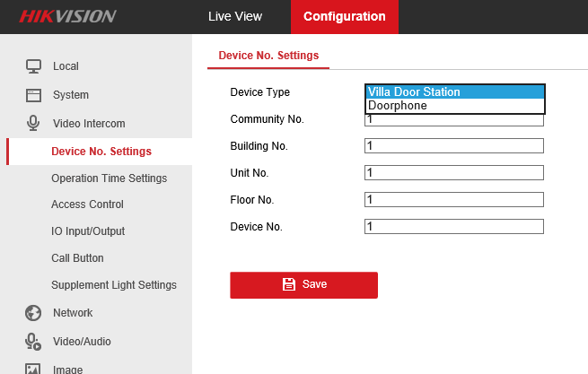Click the floppy disk icon on Save
The image size is (588, 374).
tap(289, 284)
